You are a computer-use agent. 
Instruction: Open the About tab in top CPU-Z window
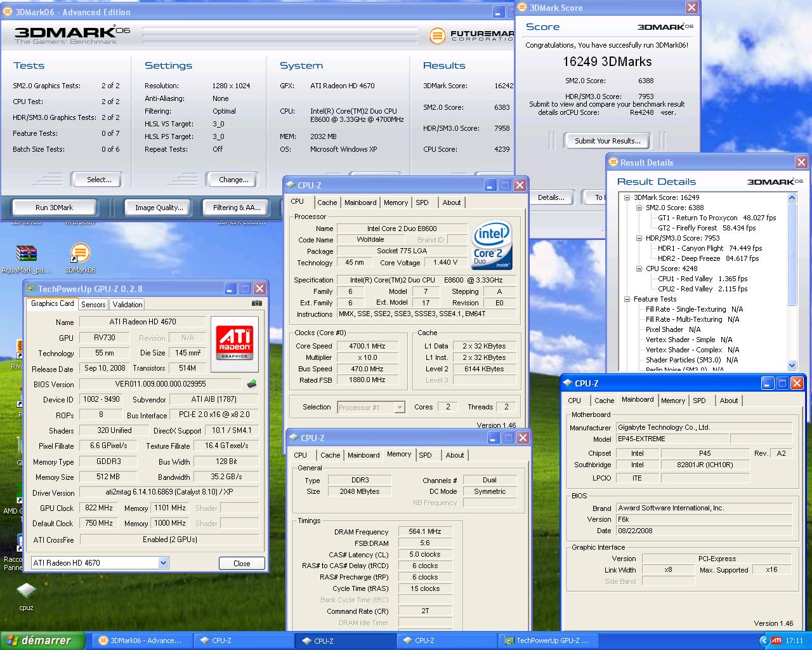pos(452,202)
